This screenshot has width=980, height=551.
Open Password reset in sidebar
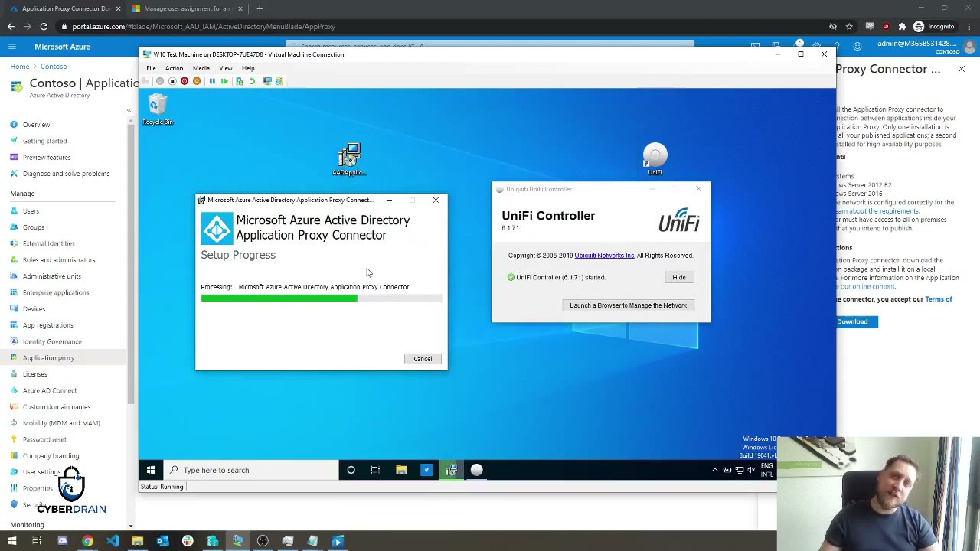pos(44,439)
